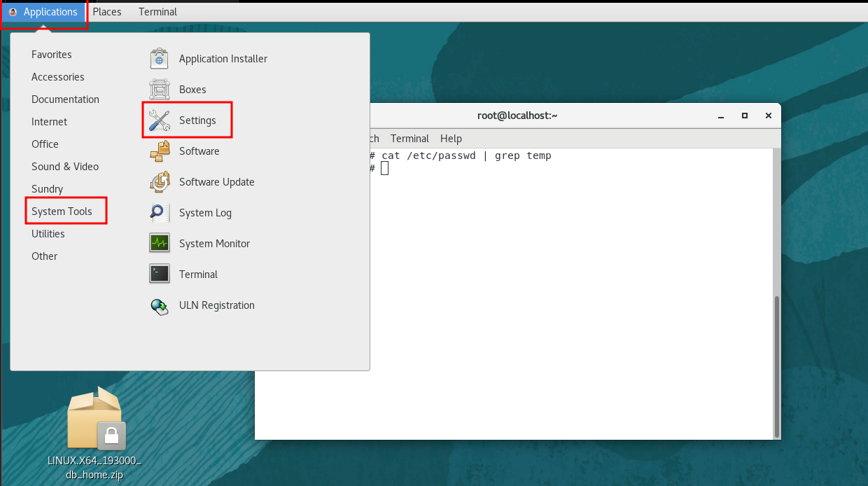The height and width of the screenshot is (486, 868).
Task: Select the System Tools category
Action: coord(62,211)
